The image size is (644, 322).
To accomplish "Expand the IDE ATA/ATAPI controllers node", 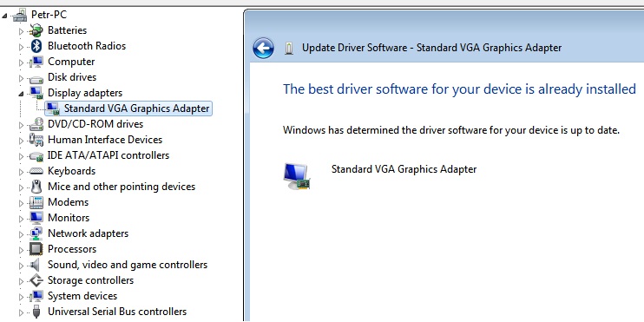I will (x=22, y=156).
